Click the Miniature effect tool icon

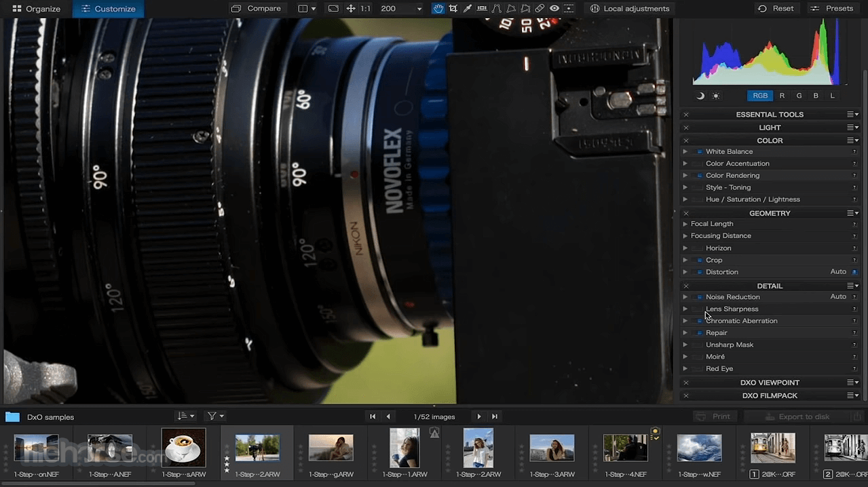pos(569,9)
